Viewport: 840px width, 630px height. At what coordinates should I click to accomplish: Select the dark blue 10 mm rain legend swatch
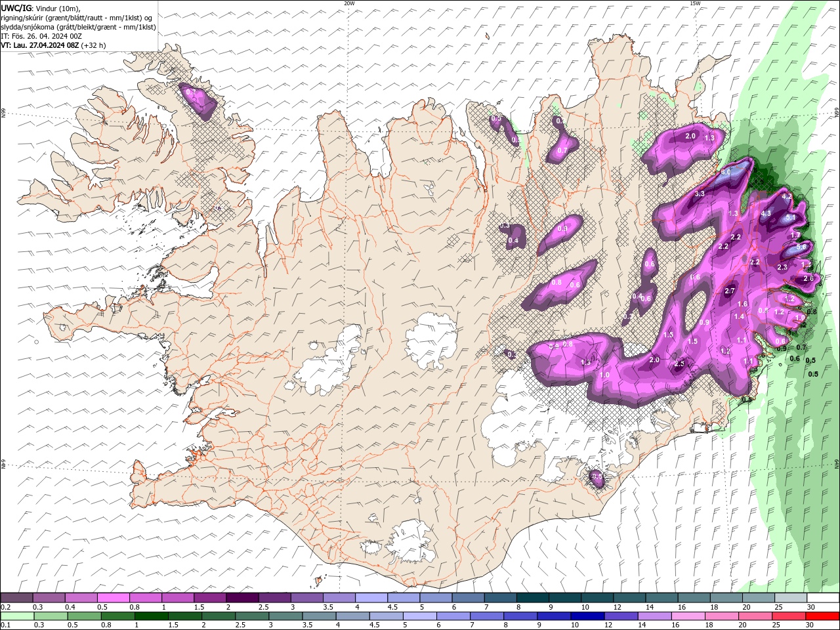586,616
